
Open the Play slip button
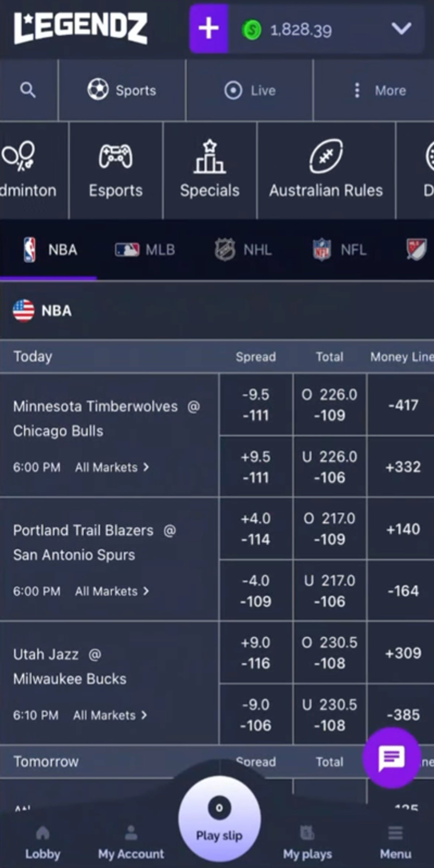pyautogui.click(x=219, y=818)
